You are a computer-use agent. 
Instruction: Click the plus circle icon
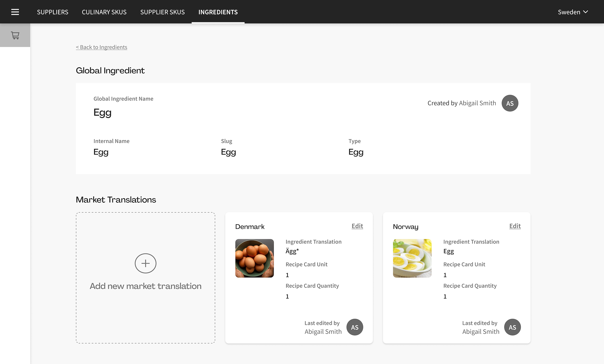145,263
